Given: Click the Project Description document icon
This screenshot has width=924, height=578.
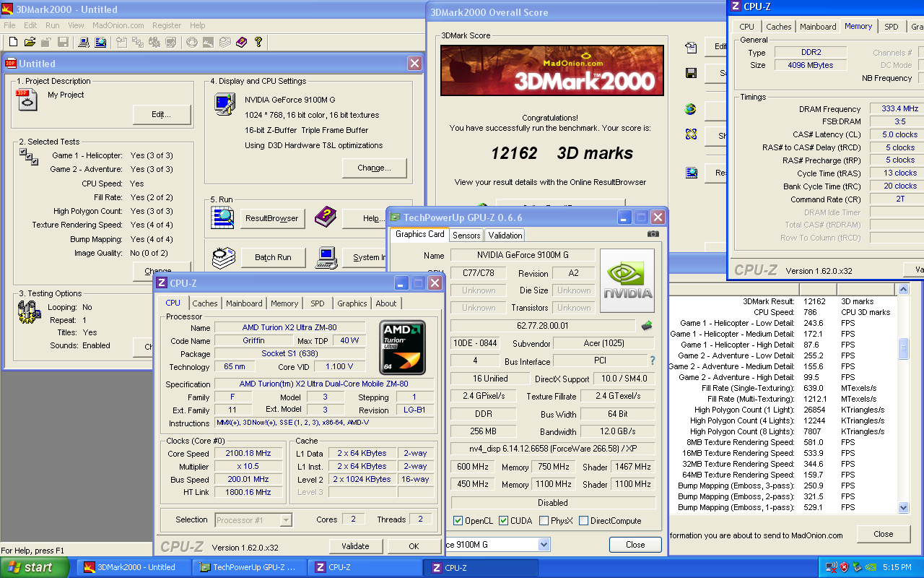Looking at the screenshot, I should coord(27,100).
